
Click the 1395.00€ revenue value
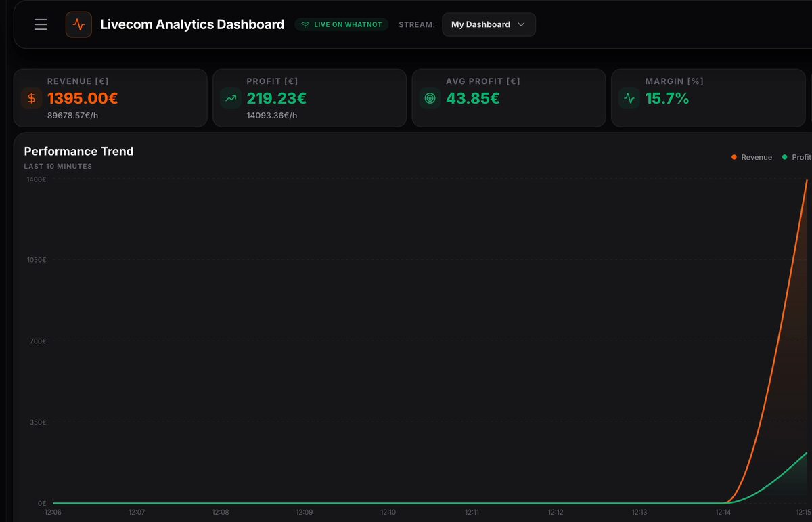coord(83,98)
